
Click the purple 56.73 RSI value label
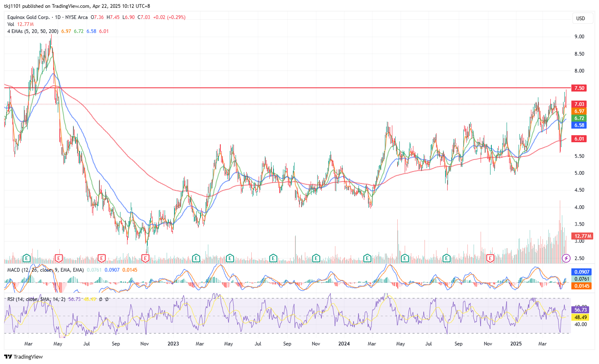(580, 310)
